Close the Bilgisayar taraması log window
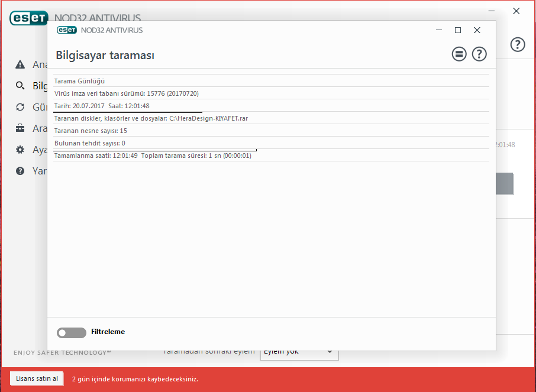Image resolution: width=536 pixels, height=392 pixels. (x=477, y=30)
